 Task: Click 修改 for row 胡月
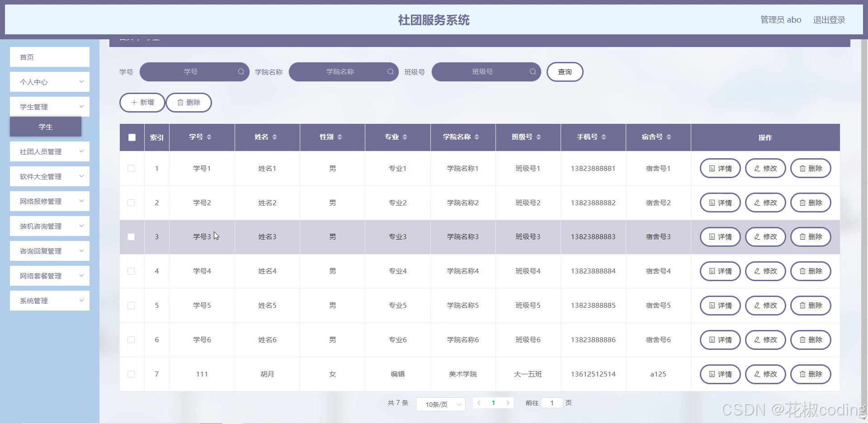765,374
